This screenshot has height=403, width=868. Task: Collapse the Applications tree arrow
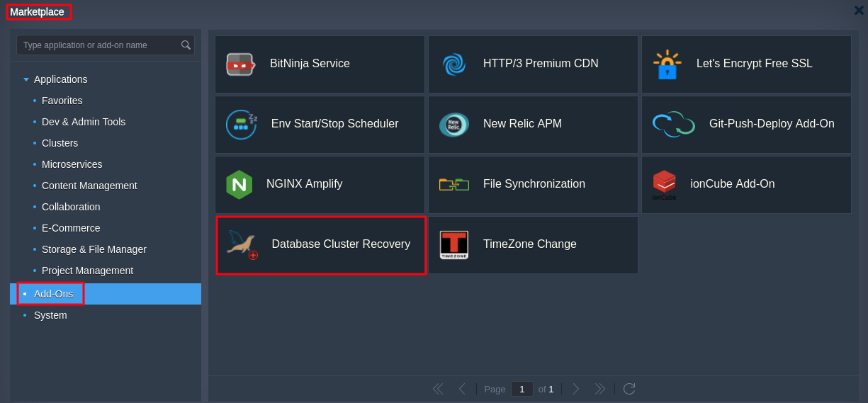tap(26, 79)
